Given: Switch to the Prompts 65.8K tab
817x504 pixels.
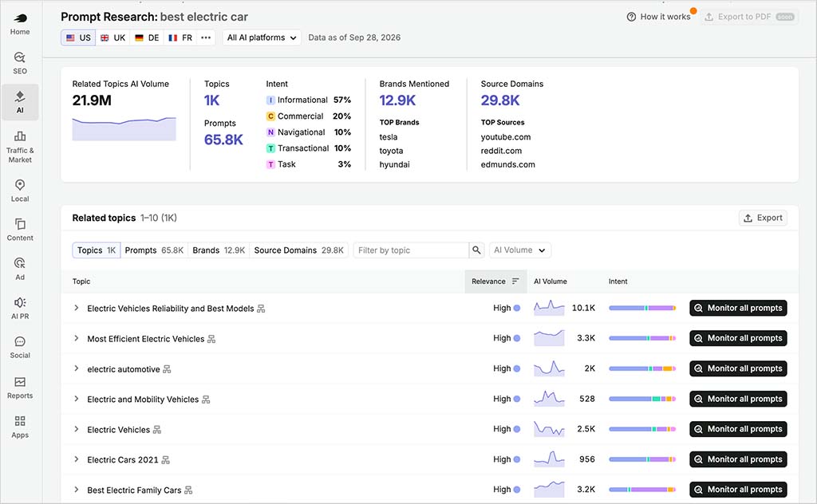Looking at the screenshot, I should coord(154,250).
